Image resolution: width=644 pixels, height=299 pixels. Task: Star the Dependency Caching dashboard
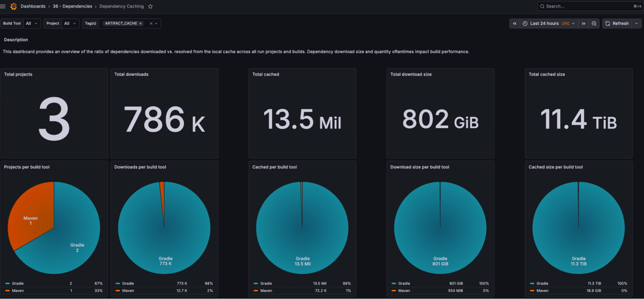[x=150, y=6]
